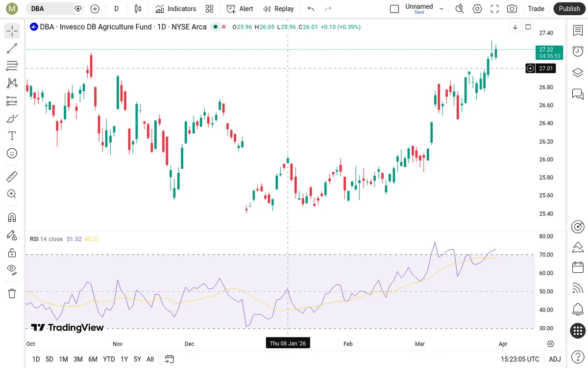Open the pyramid-shaped sidebar icon

578,246
